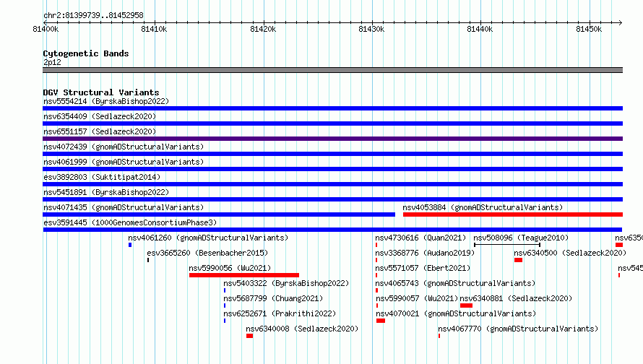Open the nsv6340500 (Sedlazeck2020) label
The height and width of the screenshot is (364, 643).
click(571, 253)
